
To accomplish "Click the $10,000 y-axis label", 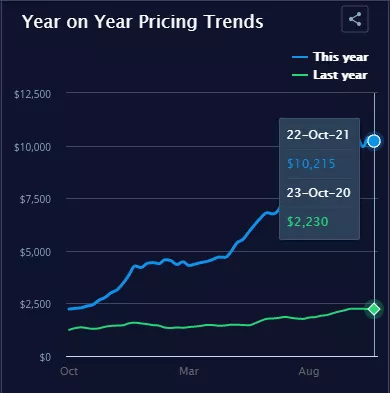I will click(x=33, y=147).
